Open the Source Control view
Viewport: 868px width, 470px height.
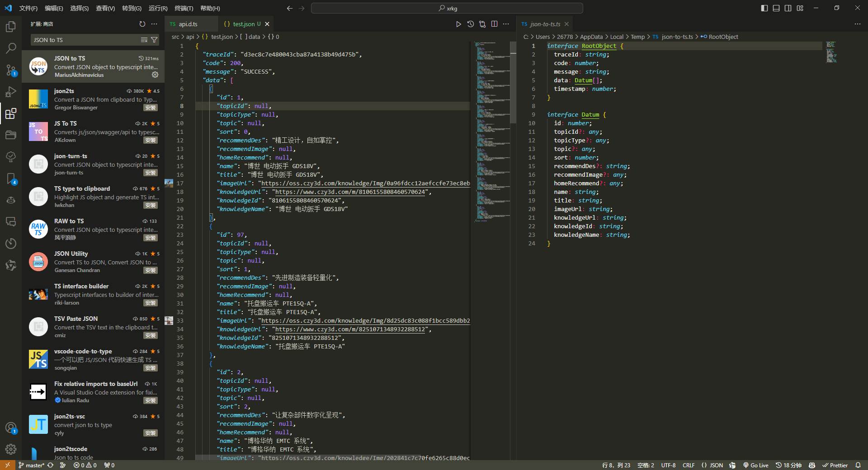click(11, 70)
